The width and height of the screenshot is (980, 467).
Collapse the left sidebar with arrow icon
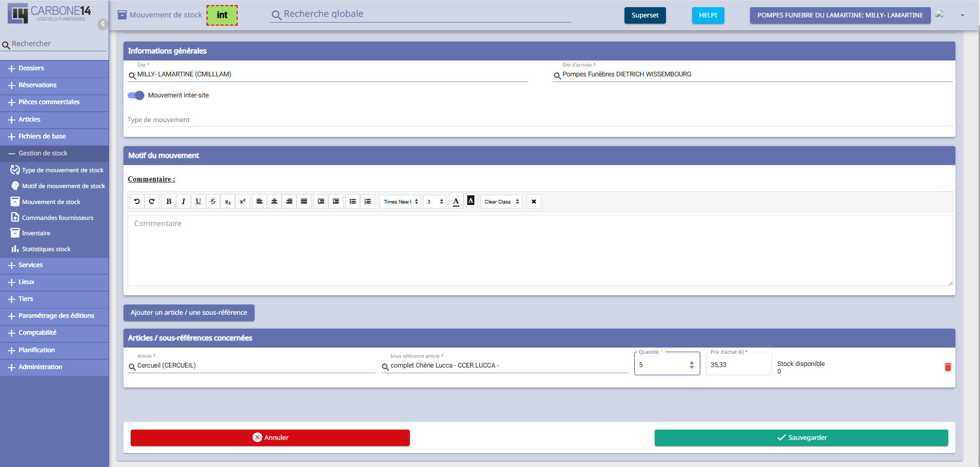[x=103, y=24]
